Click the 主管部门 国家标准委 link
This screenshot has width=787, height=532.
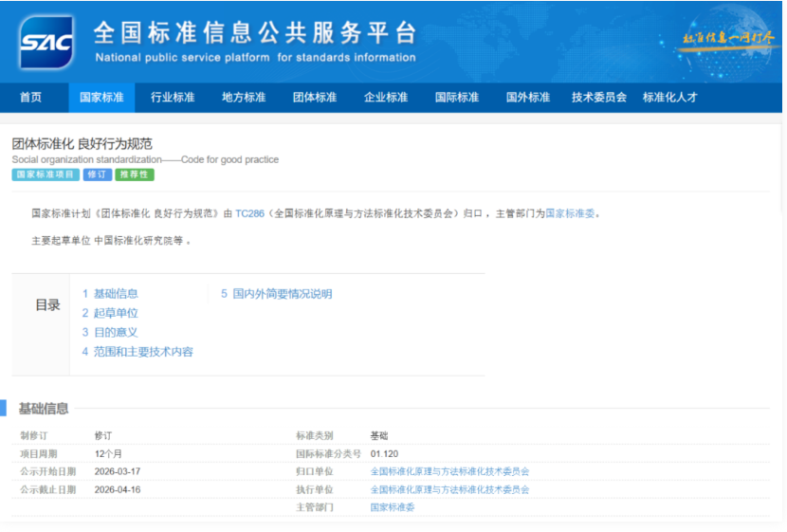coord(393,507)
